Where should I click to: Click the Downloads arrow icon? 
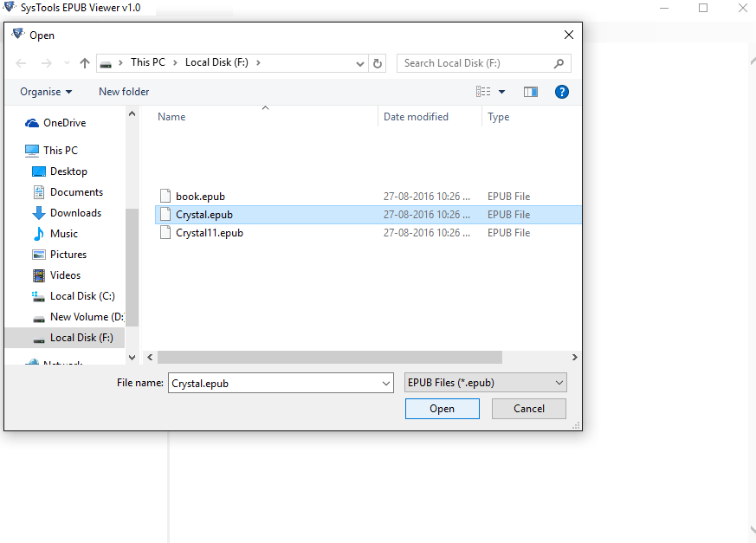39,213
